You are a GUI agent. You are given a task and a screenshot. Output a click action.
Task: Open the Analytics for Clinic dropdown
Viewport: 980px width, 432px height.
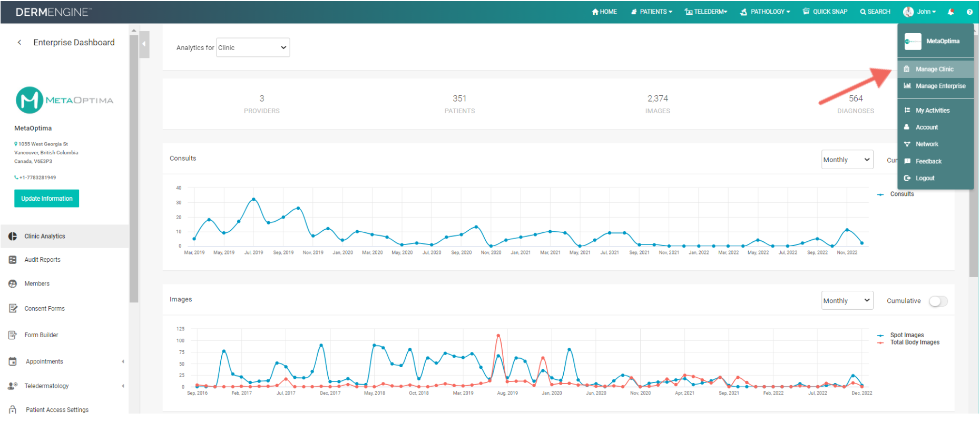point(253,47)
